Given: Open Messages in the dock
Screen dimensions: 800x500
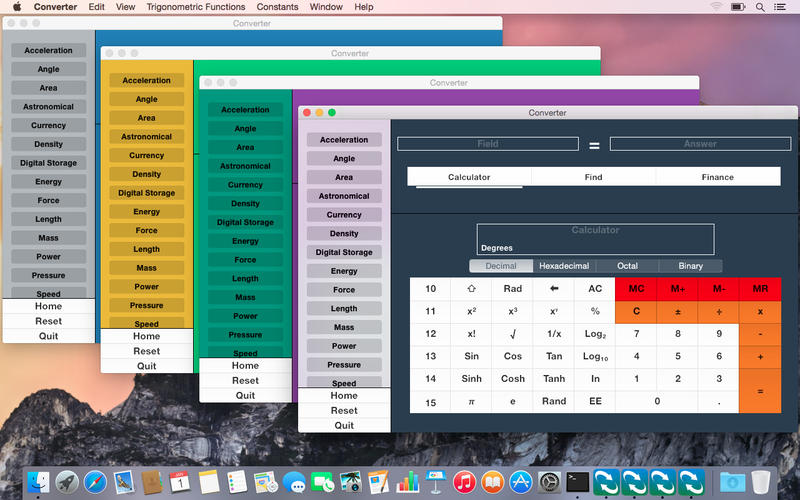Looking at the screenshot, I should tap(294, 482).
